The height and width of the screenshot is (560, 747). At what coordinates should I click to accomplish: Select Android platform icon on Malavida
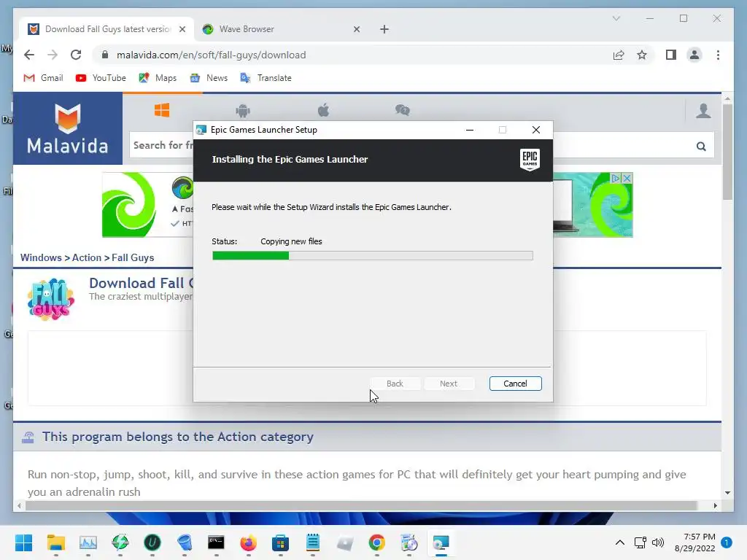click(243, 111)
